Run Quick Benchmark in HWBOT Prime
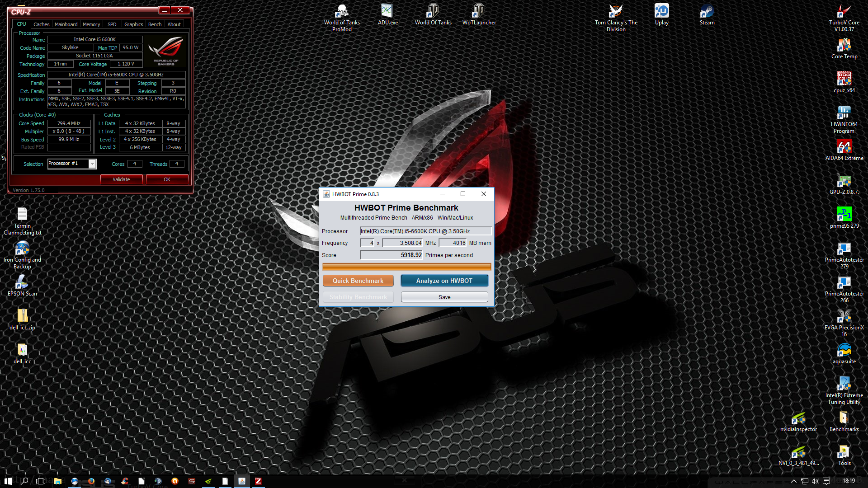This screenshot has height=488, width=868. pyautogui.click(x=358, y=281)
